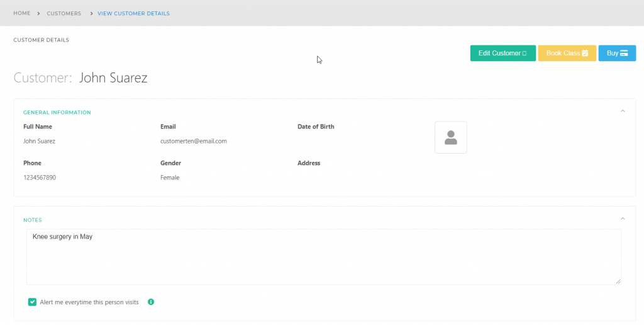Uncheck Alert me everytime this person visits
The image size is (644, 325).
pyautogui.click(x=32, y=302)
